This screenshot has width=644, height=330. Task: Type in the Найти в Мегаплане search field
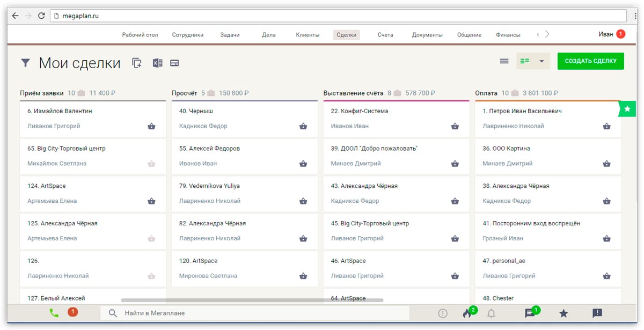pyautogui.click(x=263, y=313)
